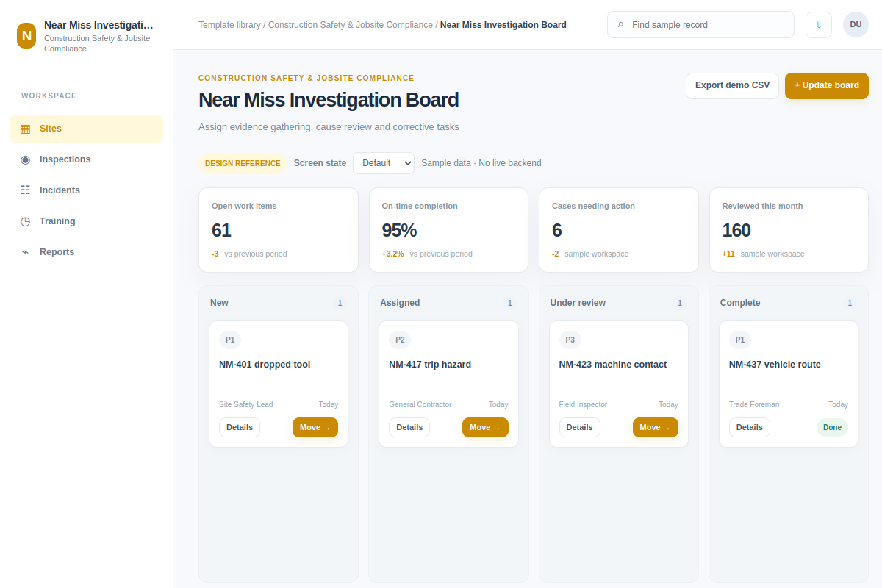Click the Under review column header
Viewport: 882px width, 588px height.
tap(578, 303)
